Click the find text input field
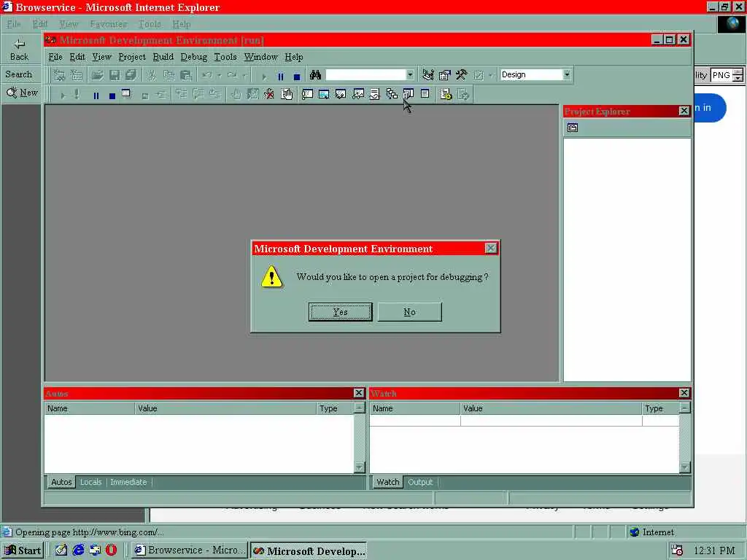 (x=365, y=75)
